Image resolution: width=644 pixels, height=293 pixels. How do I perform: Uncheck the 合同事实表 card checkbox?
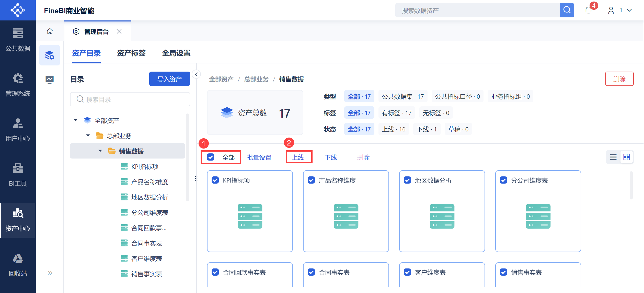(x=311, y=272)
